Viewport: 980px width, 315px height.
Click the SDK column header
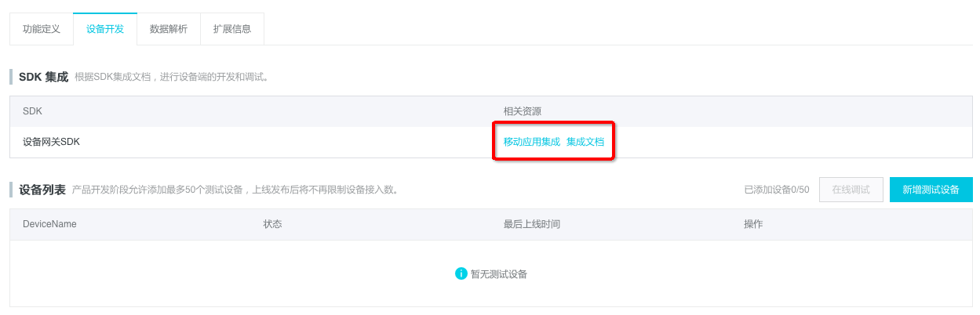point(32,111)
